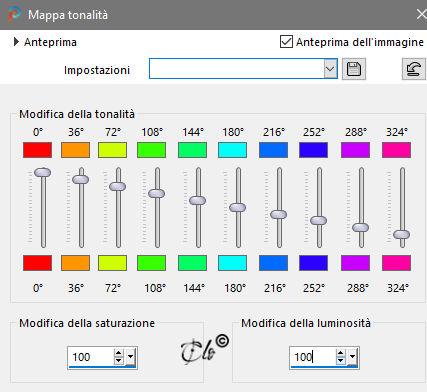This screenshot has width=427, height=392.
Task: Click the top purple 288° color swatch
Action: 355,150
